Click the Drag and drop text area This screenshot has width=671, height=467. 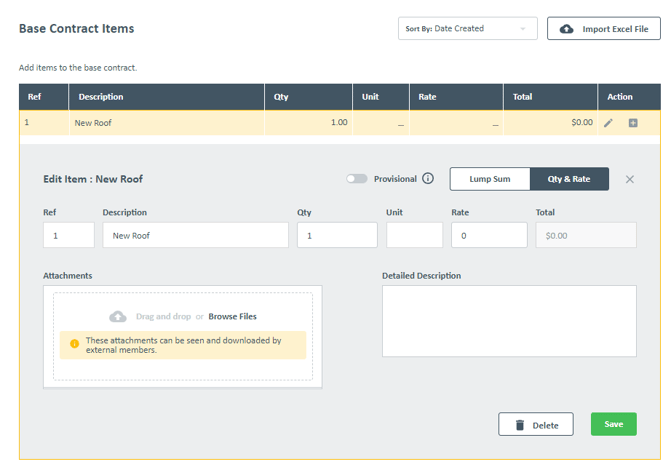[x=163, y=316]
